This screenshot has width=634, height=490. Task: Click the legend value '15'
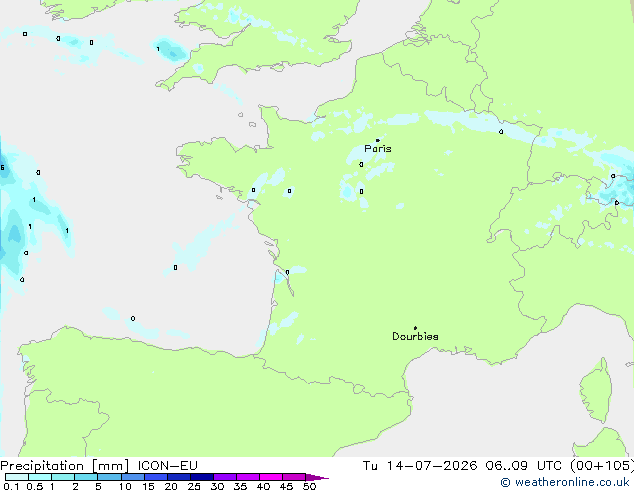pyautogui.click(x=148, y=486)
